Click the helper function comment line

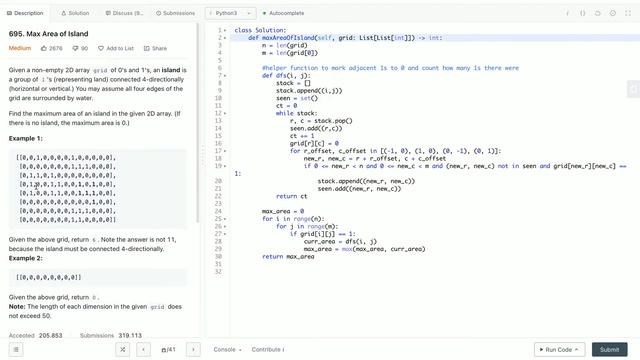click(390, 68)
